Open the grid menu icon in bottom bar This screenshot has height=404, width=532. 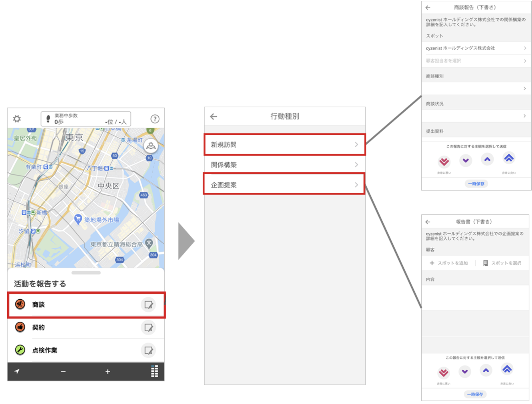(x=154, y=371)
